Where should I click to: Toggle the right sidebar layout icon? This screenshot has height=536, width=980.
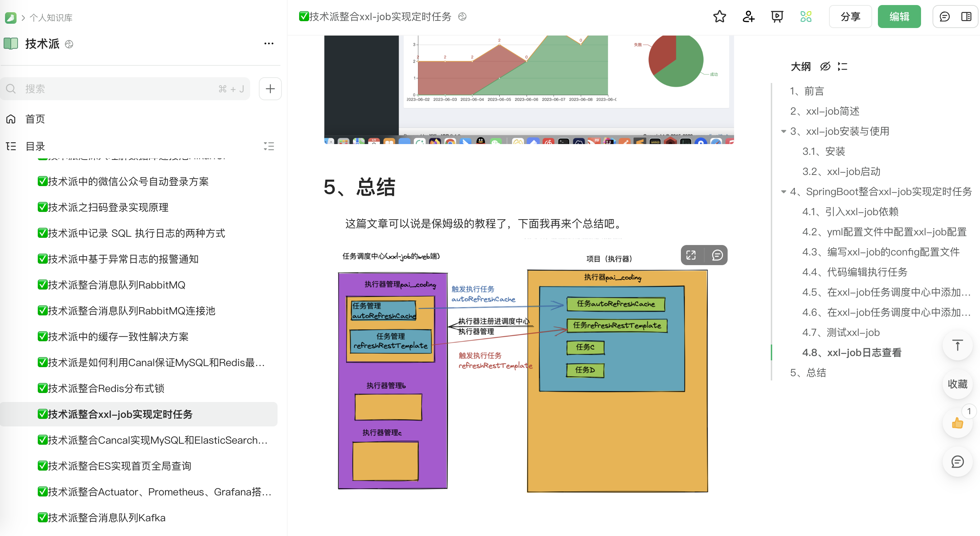[x=966, y=17]
